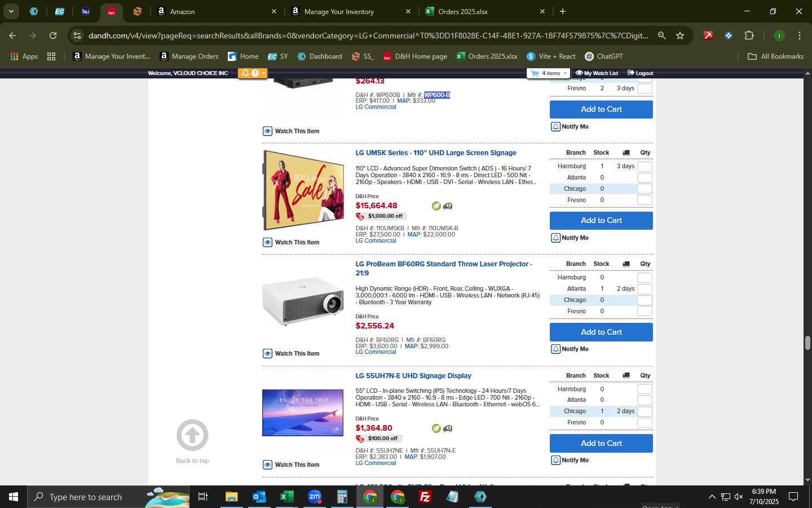Click LG Commercial link under 110UM5KB

pyautogui.click(x=376, y=240)
